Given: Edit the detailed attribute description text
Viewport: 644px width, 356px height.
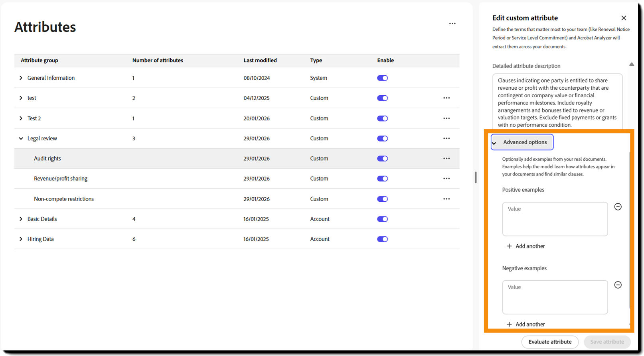Looking at the screenshot, I should coord(557,102).
